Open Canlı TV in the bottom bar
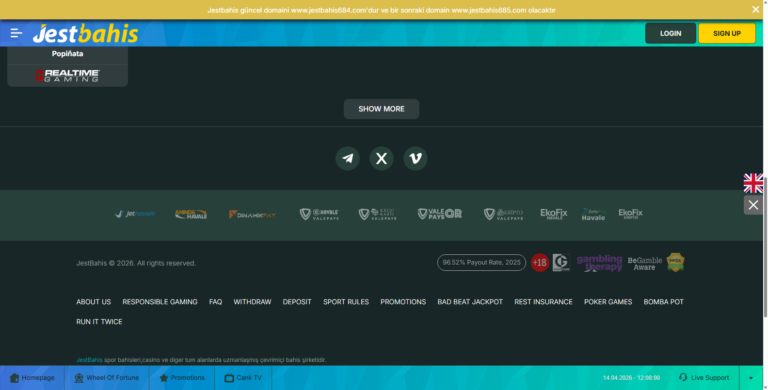The height and width of the screenshot is (390, 768). (243, 378)
